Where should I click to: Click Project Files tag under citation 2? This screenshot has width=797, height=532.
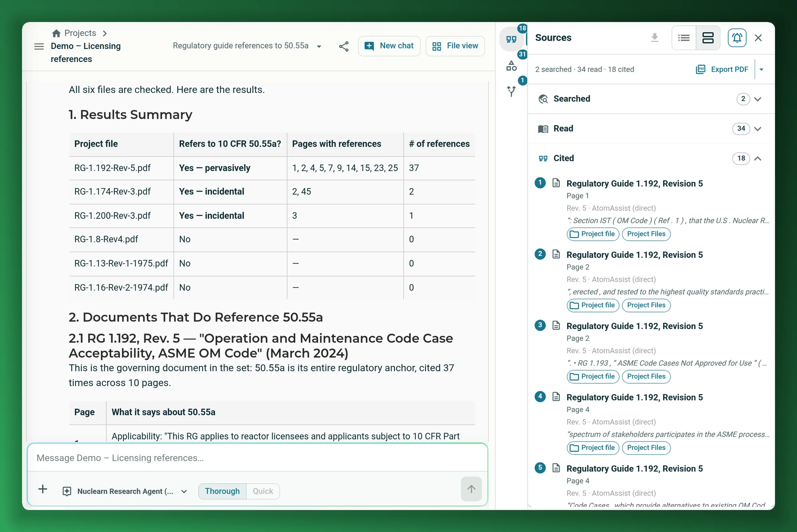pos(646,305)
